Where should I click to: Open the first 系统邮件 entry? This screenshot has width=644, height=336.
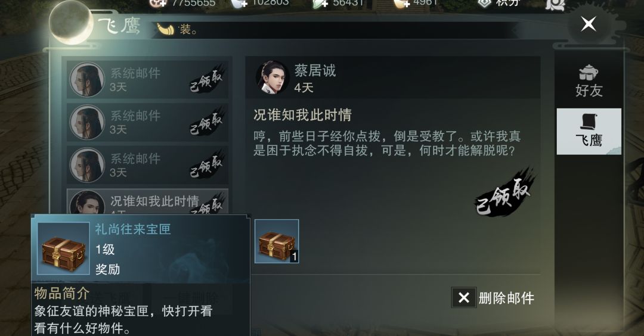click(x=147, y=80)
